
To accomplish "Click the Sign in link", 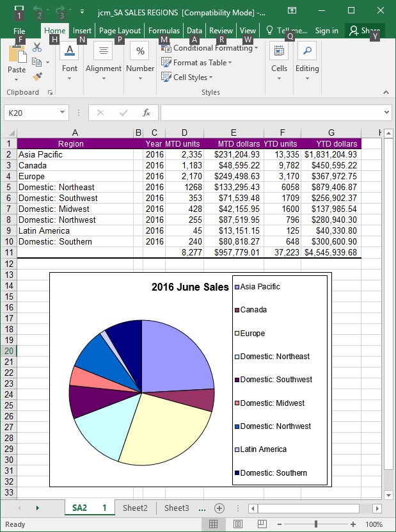I will click(326, 31).
